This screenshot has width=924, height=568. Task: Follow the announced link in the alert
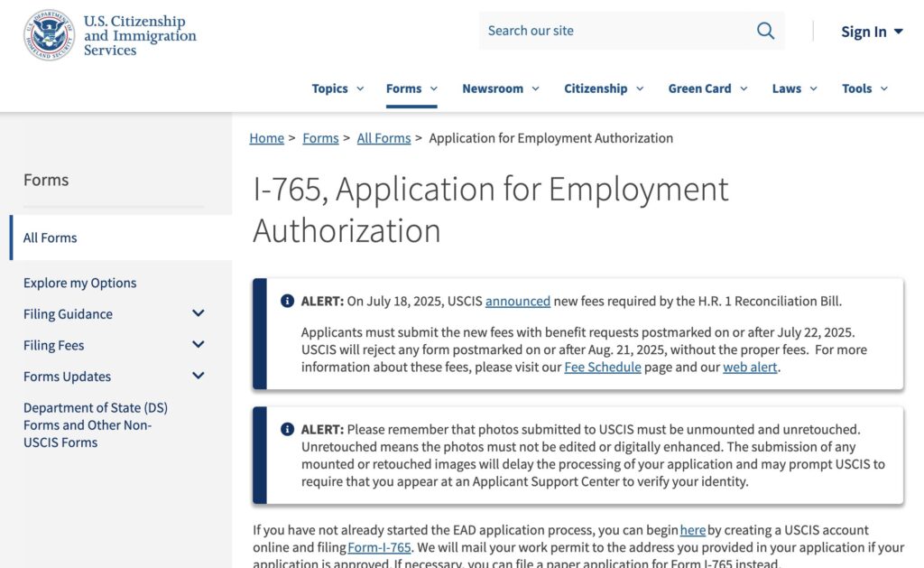point(517,301)
